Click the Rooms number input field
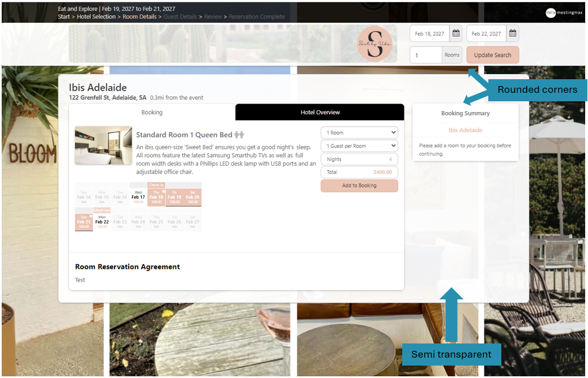 pos(426,55)
